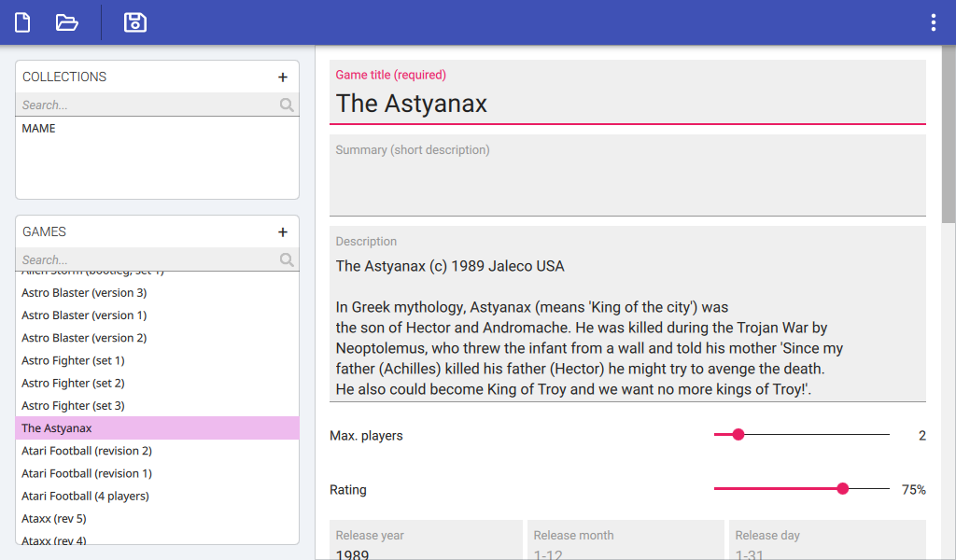Add a new collection with plus icon
The image size is (956, 560).
(282, 77)
